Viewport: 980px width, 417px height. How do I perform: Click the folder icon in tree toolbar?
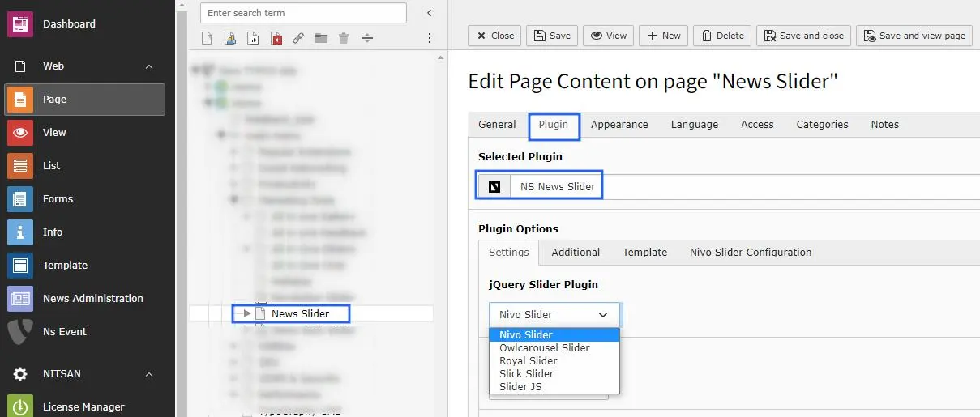click(x=321, y=38)
